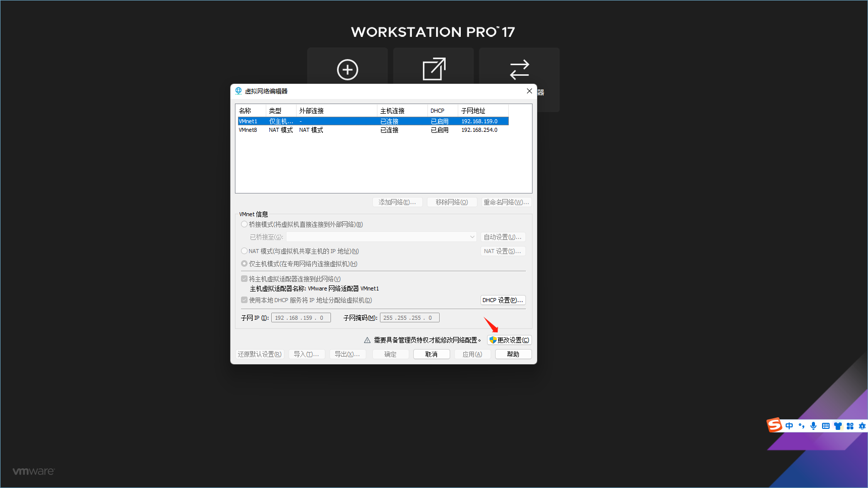The height and width of the screenshot is (488, 868).
Task: Select the VMnet8 row name cell
Action: [248, 130]
